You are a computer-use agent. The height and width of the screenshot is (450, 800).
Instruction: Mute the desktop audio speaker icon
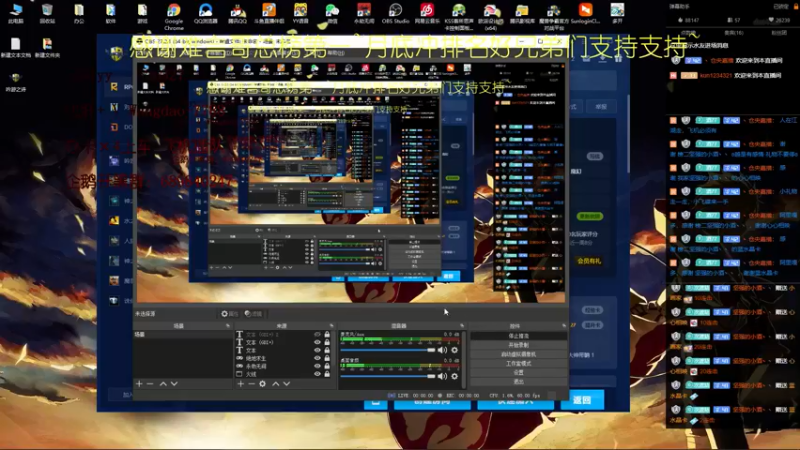click(442, 376)
